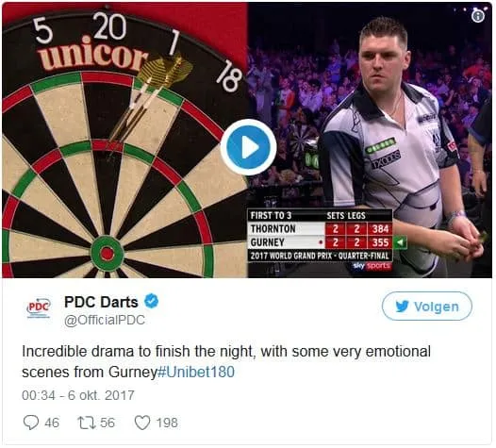Open the video info icon

point(478,16)
